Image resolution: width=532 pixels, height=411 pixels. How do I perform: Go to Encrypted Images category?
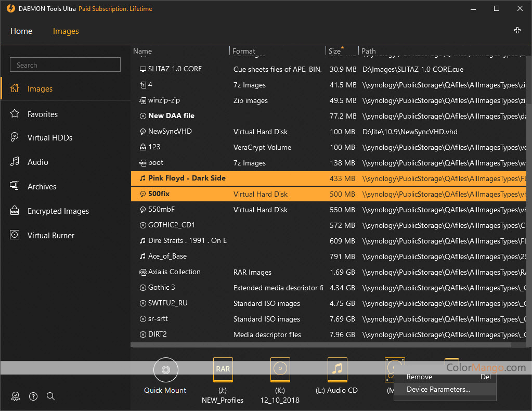point(58,211)
